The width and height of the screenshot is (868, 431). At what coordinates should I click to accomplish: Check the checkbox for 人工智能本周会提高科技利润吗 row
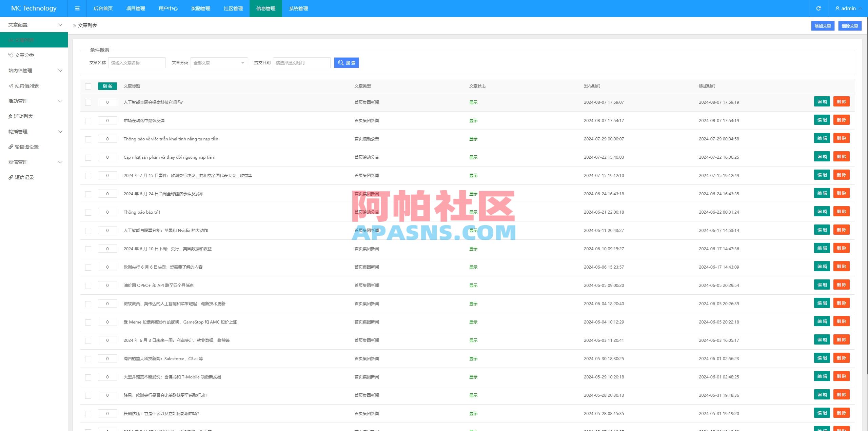pos(88,102)
